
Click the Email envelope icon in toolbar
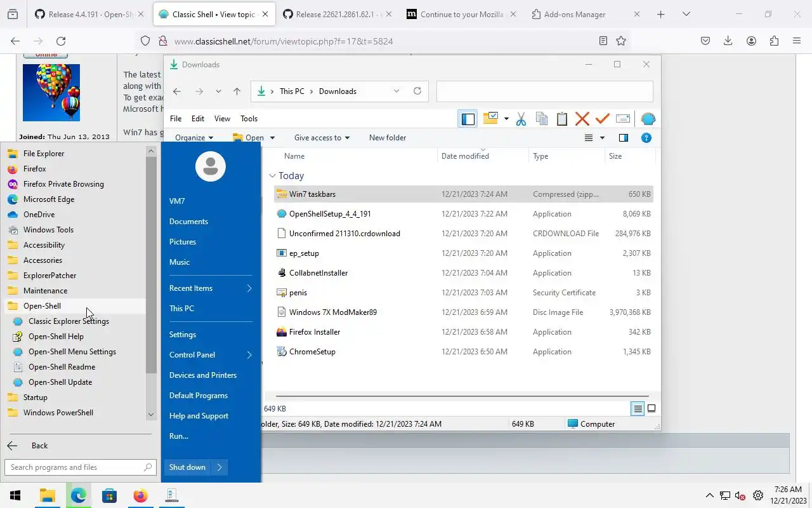click(623, 119)
